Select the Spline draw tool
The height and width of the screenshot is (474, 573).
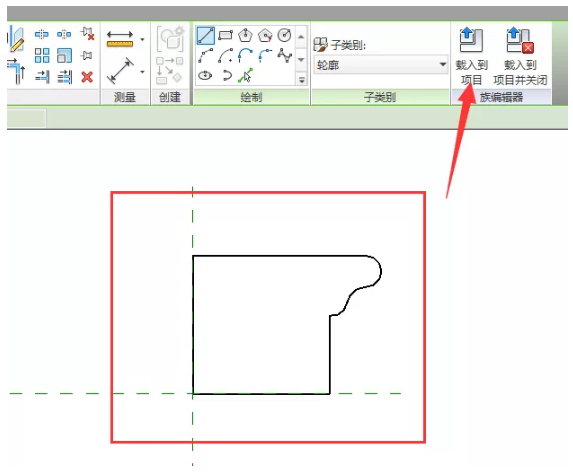pos(284,56)
